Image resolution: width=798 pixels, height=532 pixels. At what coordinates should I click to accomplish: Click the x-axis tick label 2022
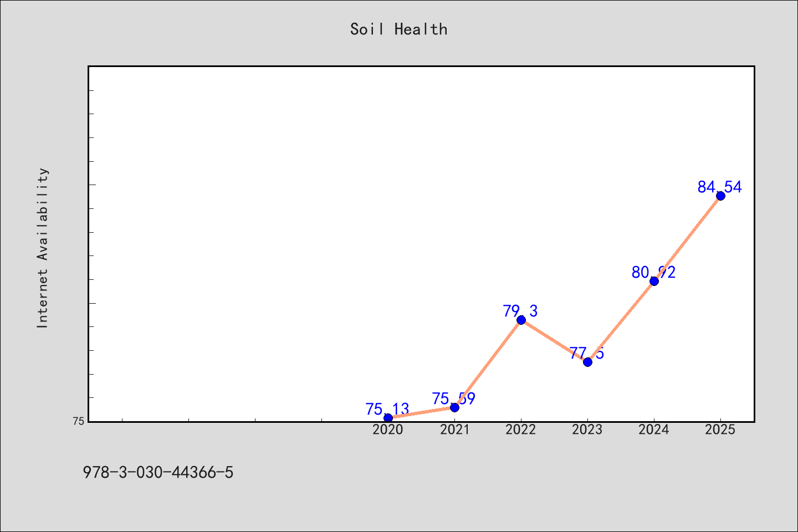click(x=521, y=429)
